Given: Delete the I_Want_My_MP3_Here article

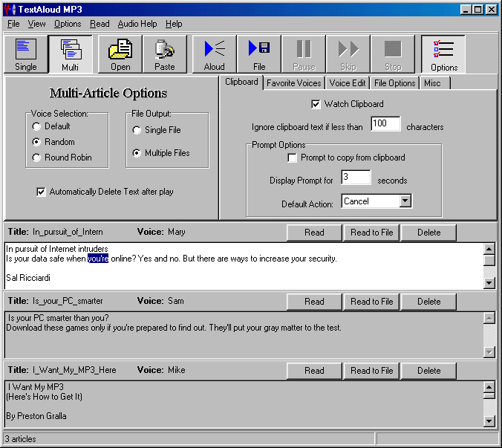Looking at the screenshot, I should (x=428, y=371).
